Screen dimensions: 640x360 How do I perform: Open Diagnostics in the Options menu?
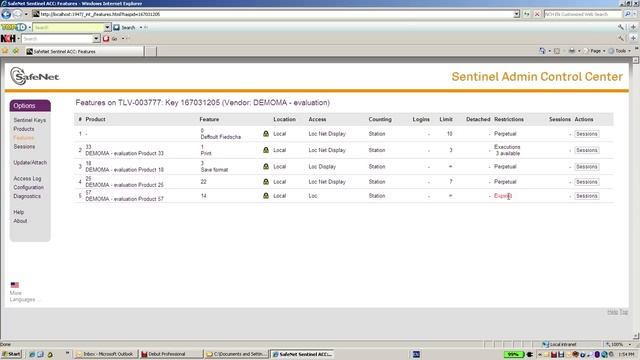(x=27, y=196)
